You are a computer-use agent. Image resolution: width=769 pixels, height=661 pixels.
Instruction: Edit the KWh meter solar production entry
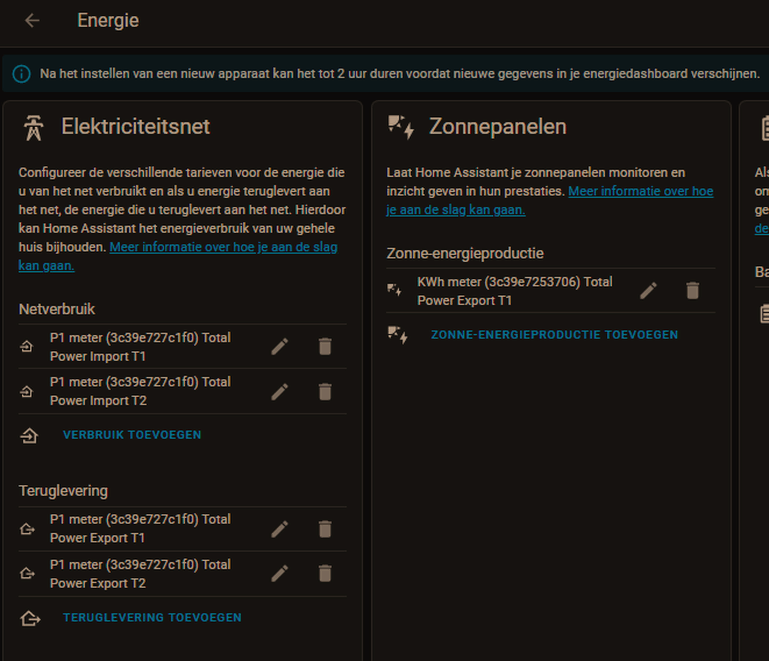648,291
